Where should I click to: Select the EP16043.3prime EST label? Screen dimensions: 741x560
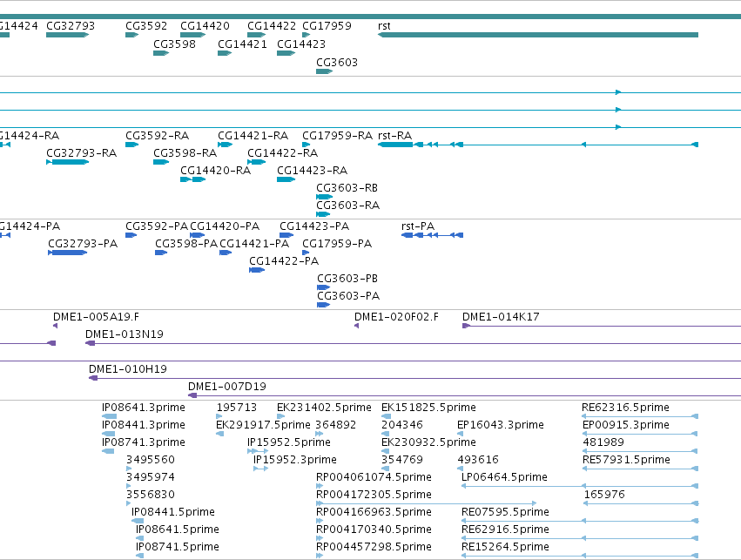501,425
